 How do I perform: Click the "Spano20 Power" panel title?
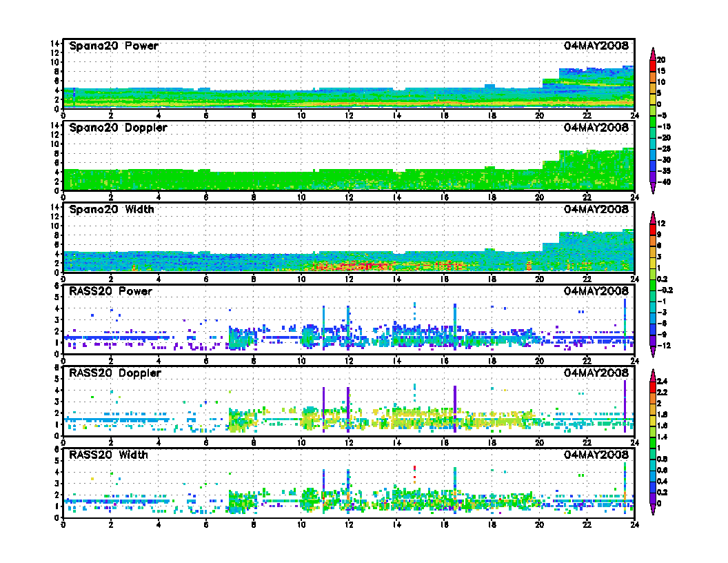pyautogui.click(x=114, y=46)
